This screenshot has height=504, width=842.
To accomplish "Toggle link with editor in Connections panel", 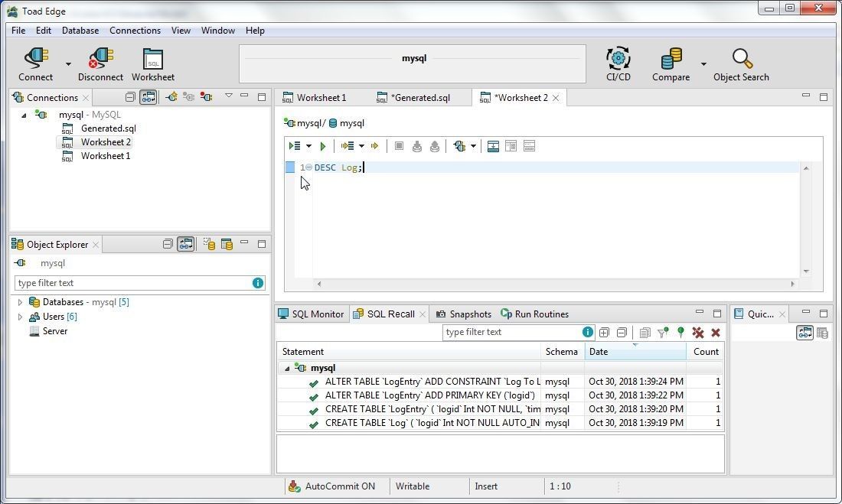I will [148, 97].
